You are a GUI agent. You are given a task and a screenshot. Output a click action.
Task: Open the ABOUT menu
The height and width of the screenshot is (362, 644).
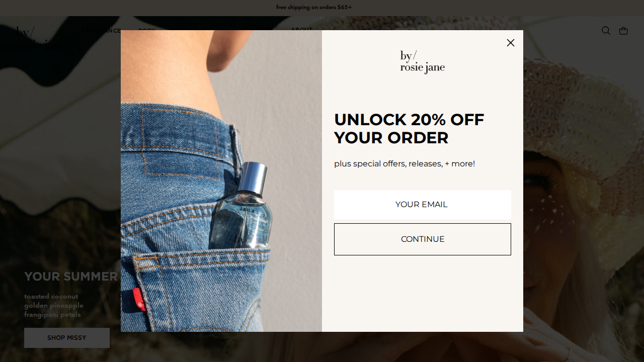[x=301, y=30]
